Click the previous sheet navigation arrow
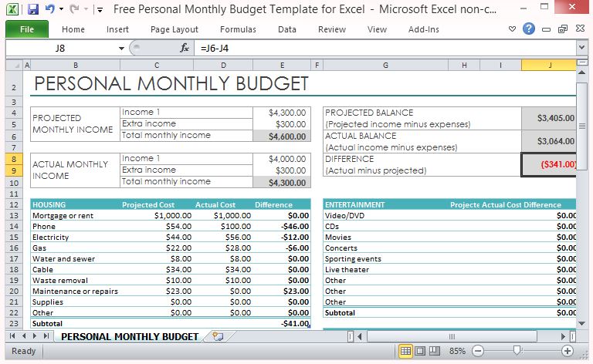Image resolution: width=593 pixels, height=364 pixels. coord(24,335)
